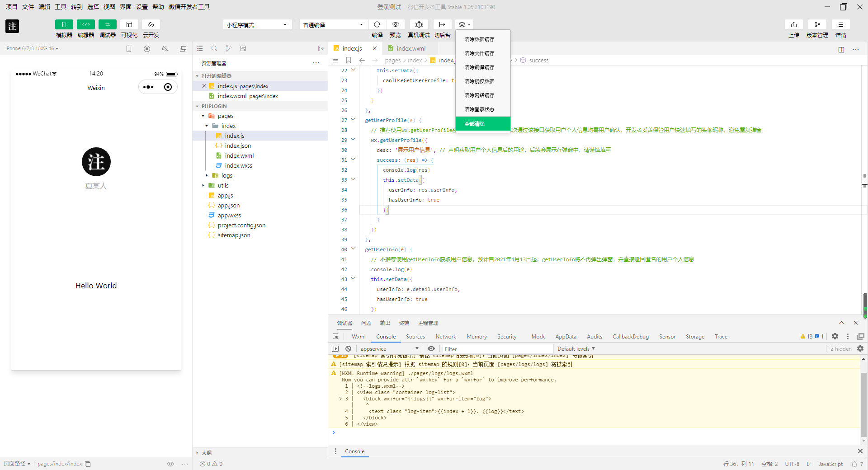The height and width of the screenshot is (470, 868).
Task: Open the iPhone 6/7/8 device dropdown
Action: pyautogui.click(x=32, y=48)
